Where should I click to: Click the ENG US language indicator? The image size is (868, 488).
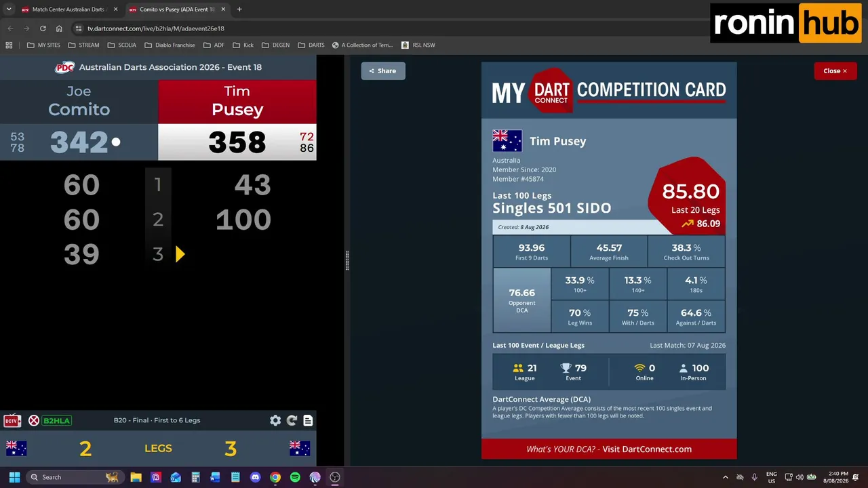772,477
